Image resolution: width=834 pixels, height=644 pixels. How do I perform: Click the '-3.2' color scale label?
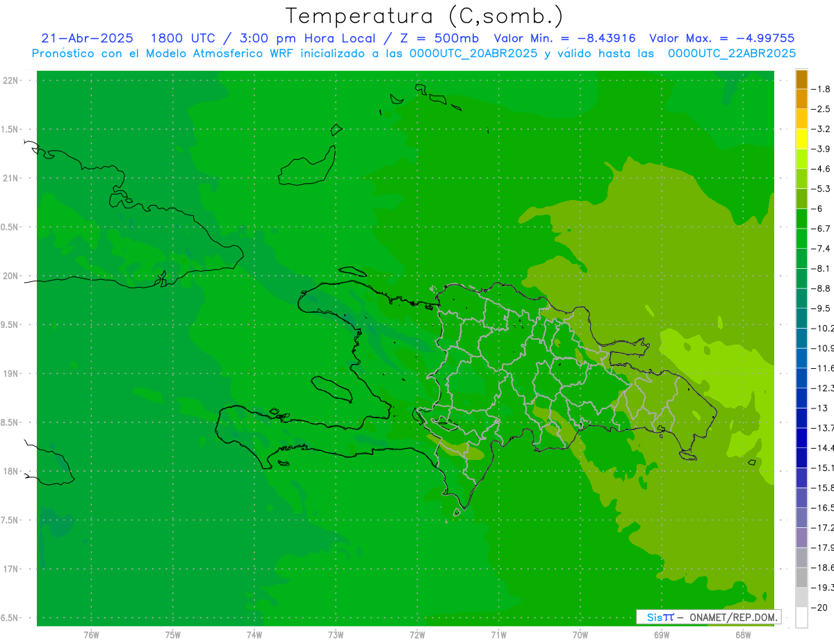(x=821, y=129)
